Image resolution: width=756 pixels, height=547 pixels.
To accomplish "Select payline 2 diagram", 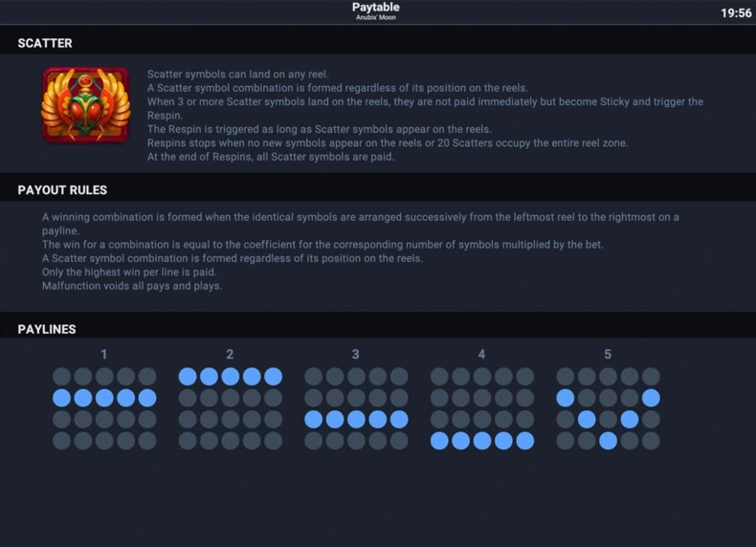I will [x=230, y=408].
